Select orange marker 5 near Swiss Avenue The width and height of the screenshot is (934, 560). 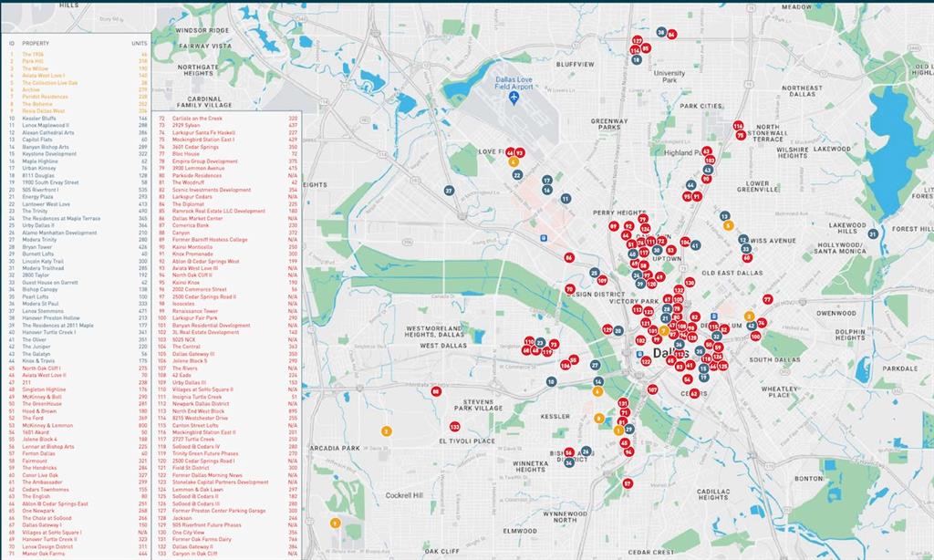727,224
